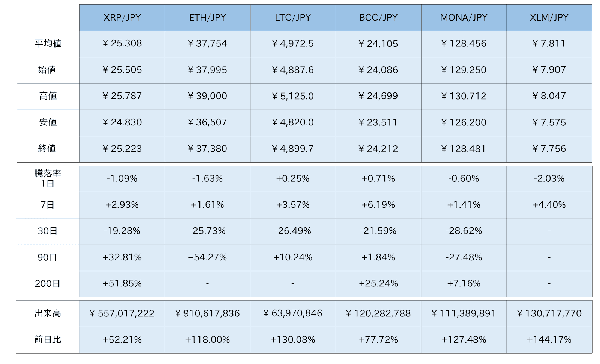Select the MONA 30-day cell -28.62%
600x364 pixels.
click(463, 231)
